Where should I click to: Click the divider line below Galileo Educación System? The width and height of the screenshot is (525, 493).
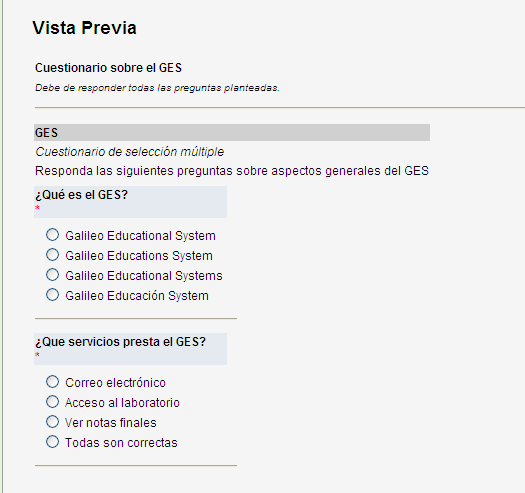136,319
